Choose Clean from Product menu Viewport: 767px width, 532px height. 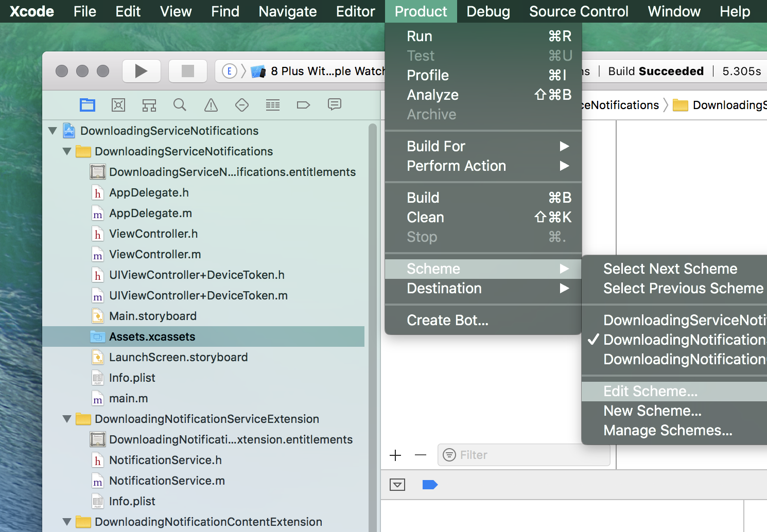point(483,217)
